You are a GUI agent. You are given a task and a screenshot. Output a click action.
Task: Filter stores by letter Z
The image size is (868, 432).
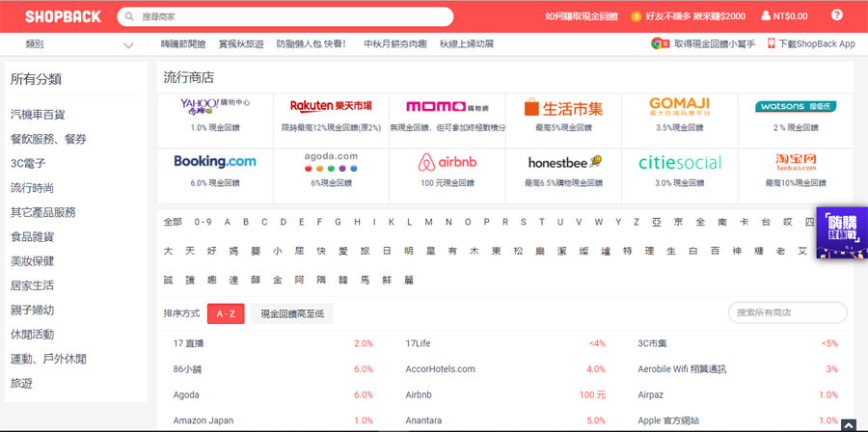pyautogui.click(x=637, y=222)
